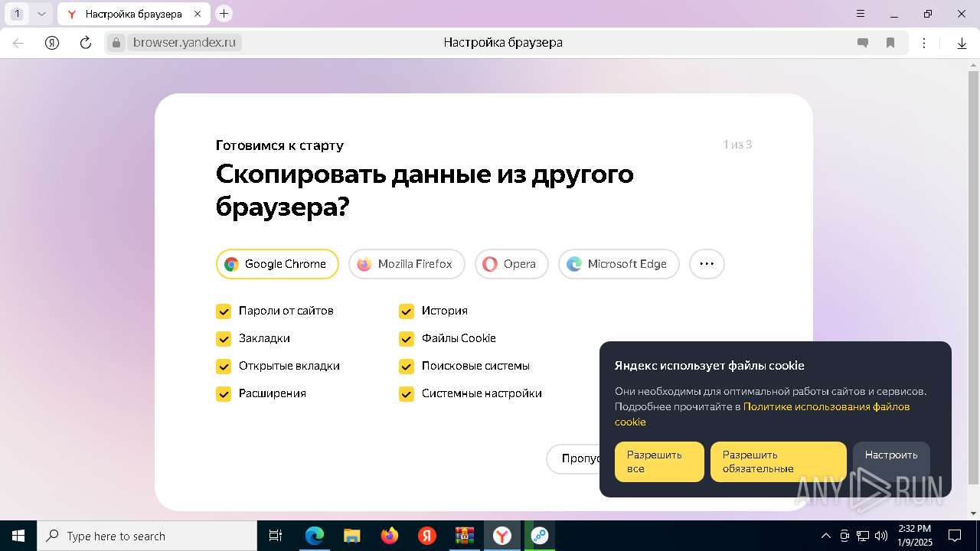The image size is (980, 551).
Task: Uncheck Системные настройки checkbox
Action: click(x=407, y=394)
